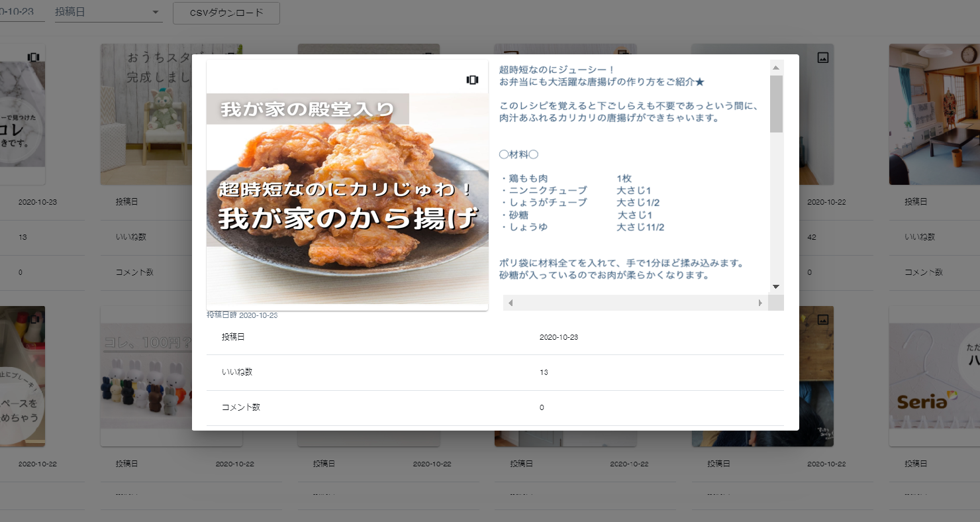Open the 投稿日 sort dropdown
Viewport: 980px width, 522px height.
(x=109, y=13)
